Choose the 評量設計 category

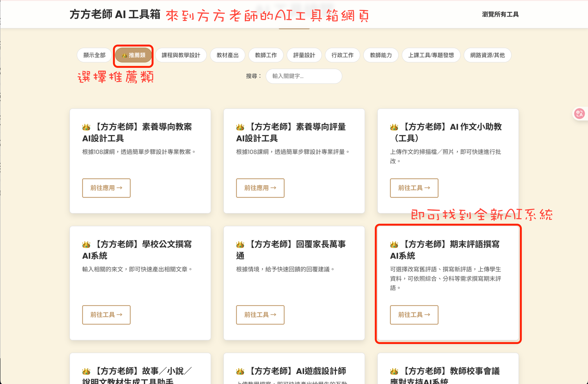[304, 55]
